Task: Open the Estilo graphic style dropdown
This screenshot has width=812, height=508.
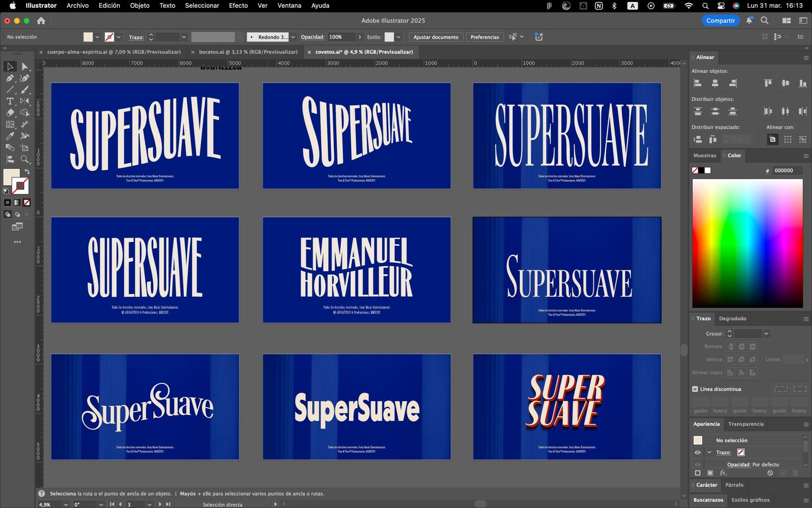Action: tap(398, 37)
